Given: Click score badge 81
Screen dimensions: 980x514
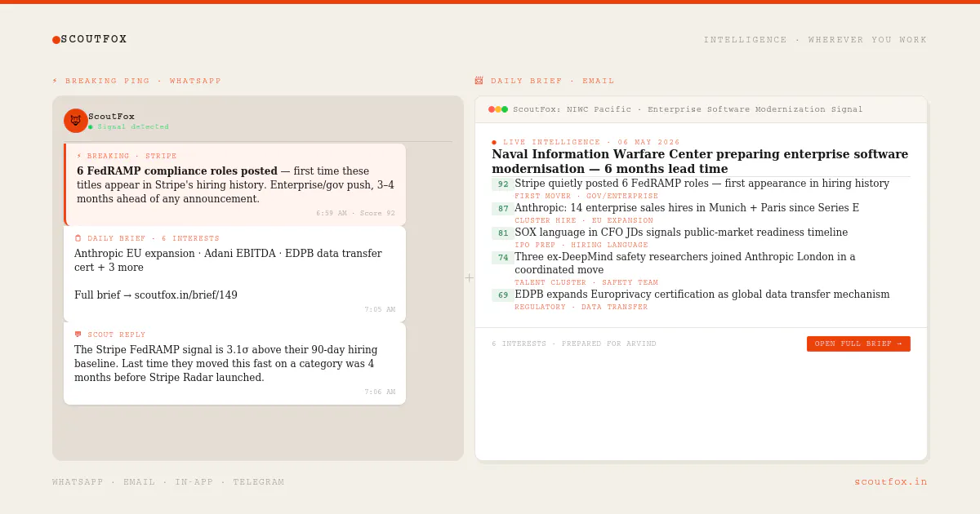Looking at the screenshot, I should tap(503, 233).
